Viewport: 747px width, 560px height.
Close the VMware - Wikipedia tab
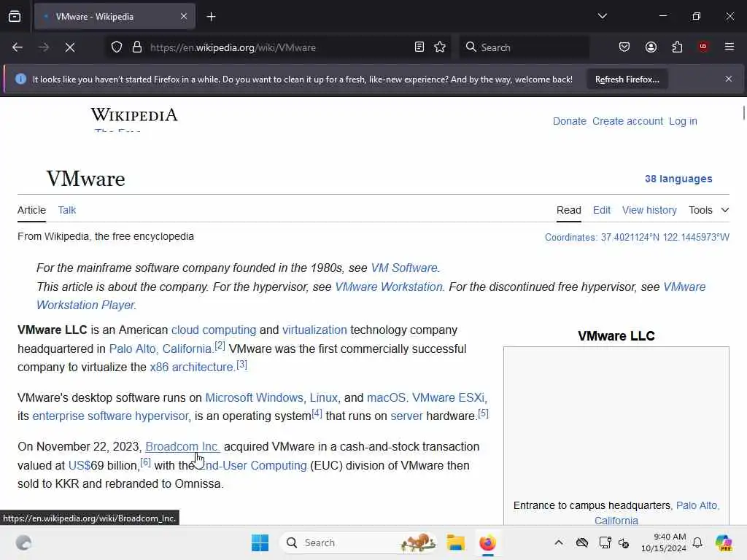click(184, 16)
